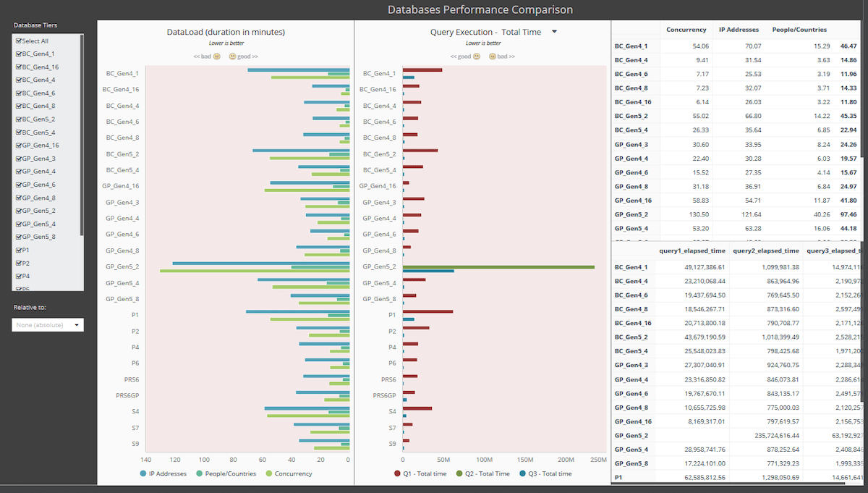The image size is (868, 493).
Task: Select IP Addresses legend marker in DataLoad chart
Action: tap(142, 473)
